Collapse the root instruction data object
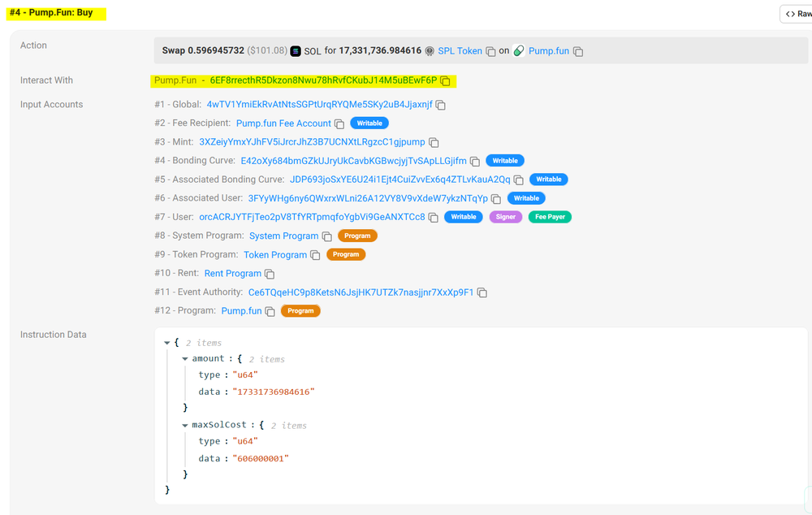 pos(168,343)
